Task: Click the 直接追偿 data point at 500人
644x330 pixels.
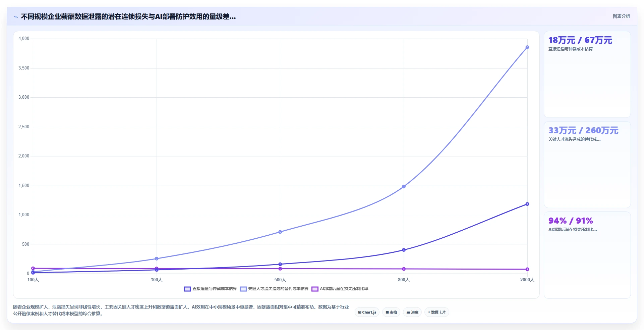Action: click(280, 265)
